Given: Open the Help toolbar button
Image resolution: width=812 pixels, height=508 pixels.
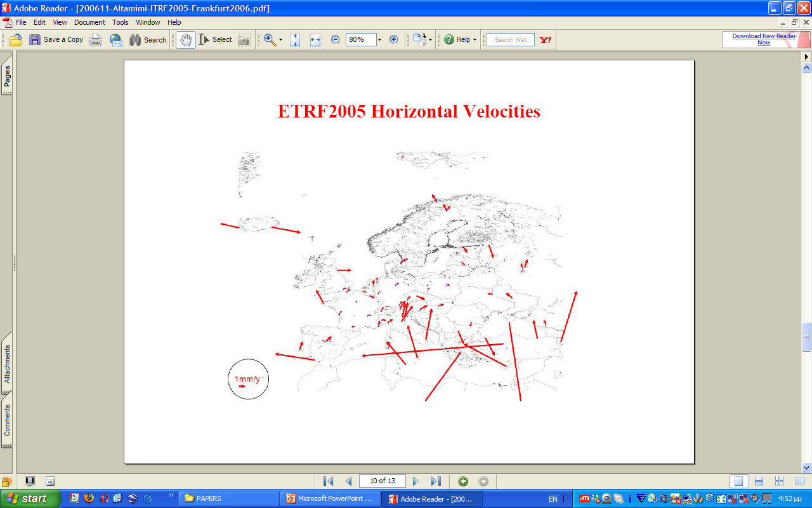Looking at the screenshot, I should [457, 39].
